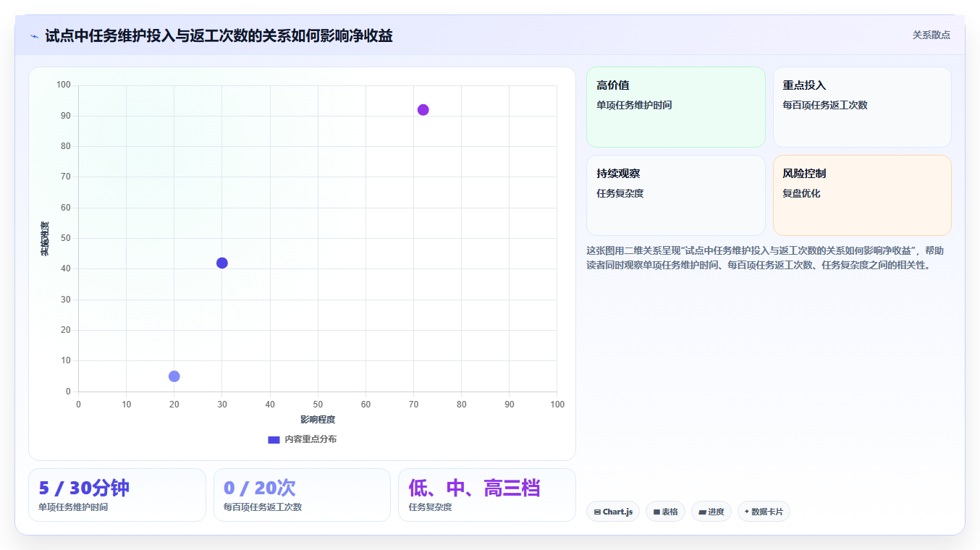Click the 影响程度 x-axis title
980x550 pixels.
click(318, 420)
